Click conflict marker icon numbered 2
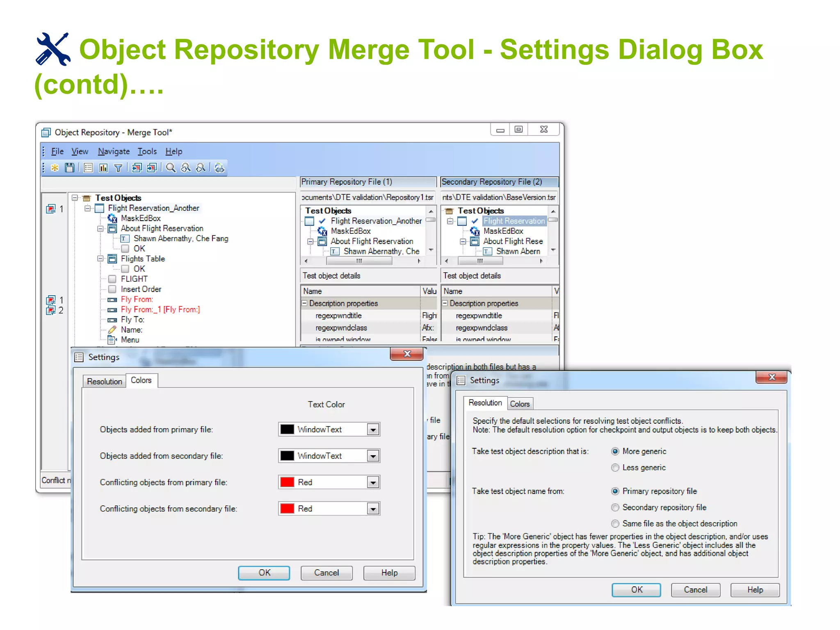The width and height of the screenshot is (840, 630). 51,310
